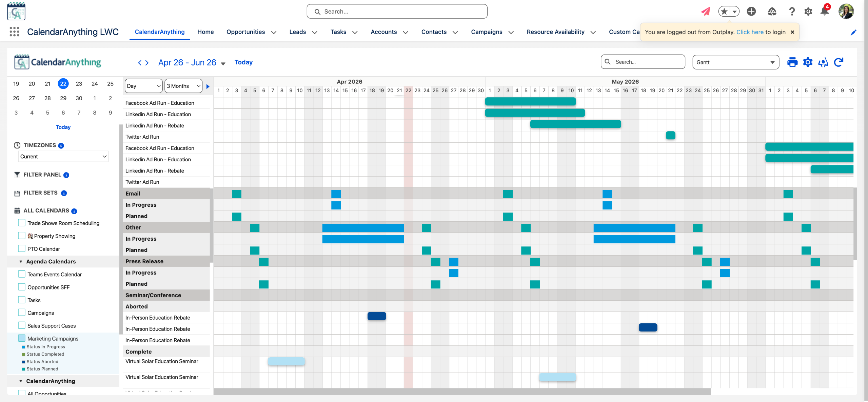This screenshot has height=402, width=868.
Task: Switch to the Home tab
Action: point(205,32)
